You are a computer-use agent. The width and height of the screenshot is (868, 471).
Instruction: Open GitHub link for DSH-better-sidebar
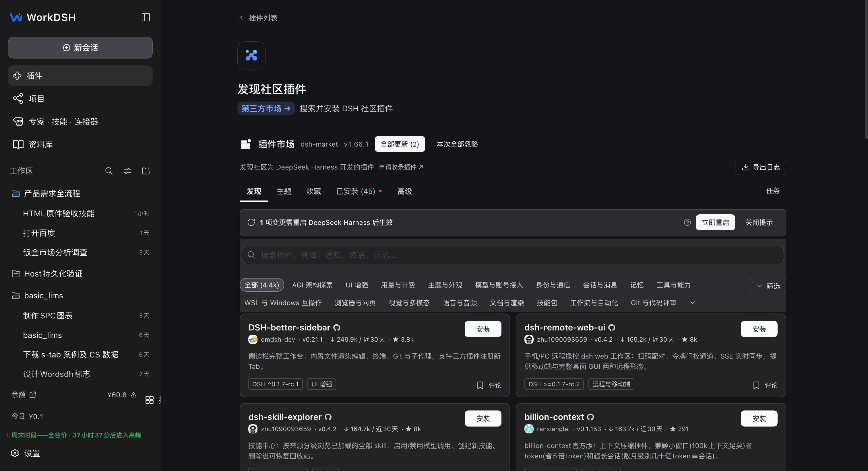(x=337, y=328)
